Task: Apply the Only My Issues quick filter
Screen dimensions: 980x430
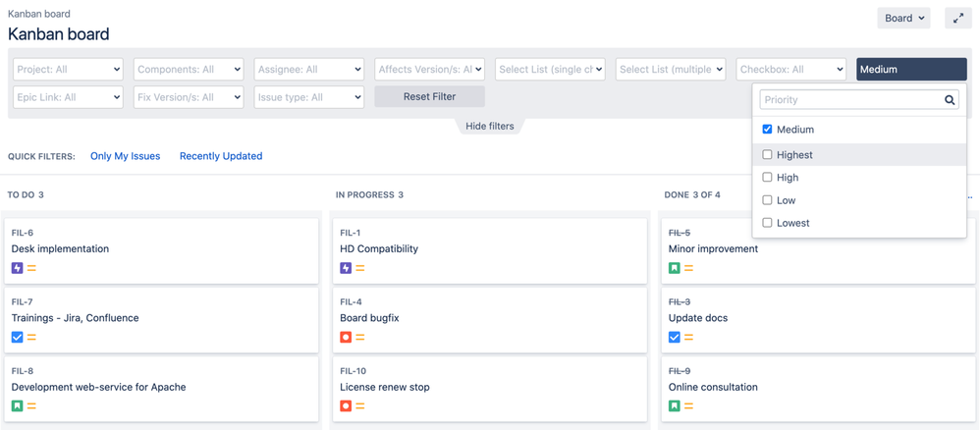Action: pyautogui.click(x=125, y=156)
